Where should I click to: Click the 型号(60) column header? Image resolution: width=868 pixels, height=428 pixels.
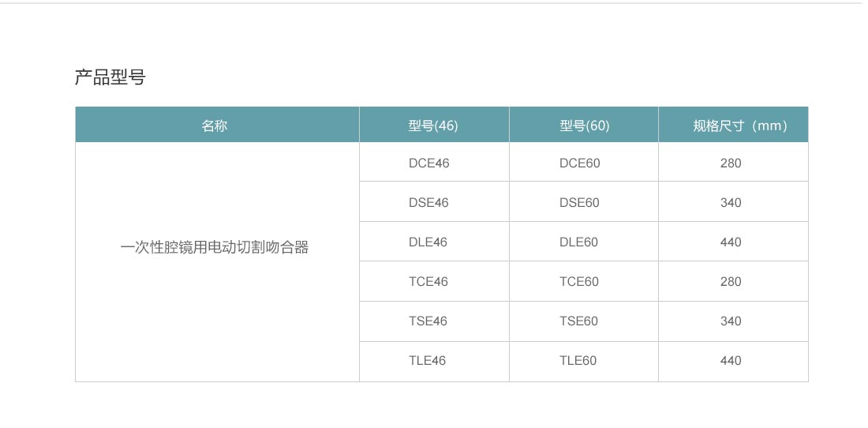pos(584,125)
